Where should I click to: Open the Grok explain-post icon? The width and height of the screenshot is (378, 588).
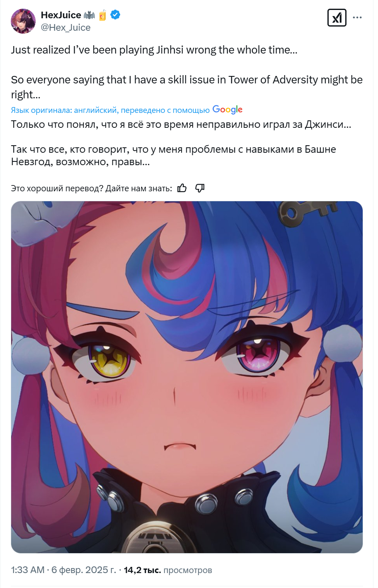(337, 18)
